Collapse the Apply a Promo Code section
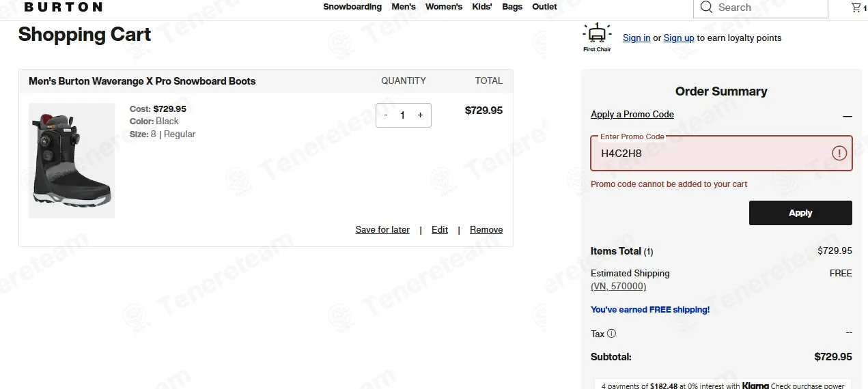Viewport: 868px width, 389px height. 847,116
